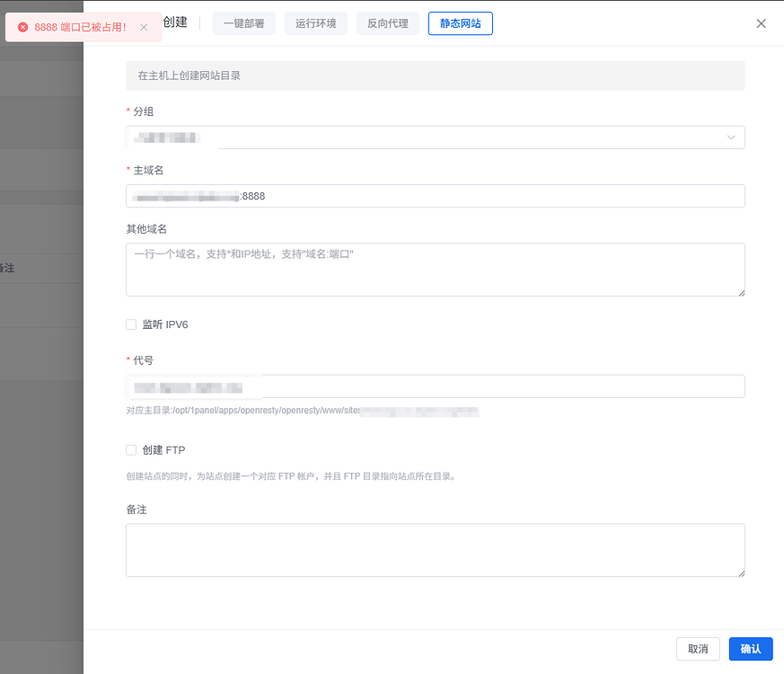784x674 pixels.
Task: Click the resize handle of 其他域名 textarea
Action: pyautogui.click(x=741, y=295)
